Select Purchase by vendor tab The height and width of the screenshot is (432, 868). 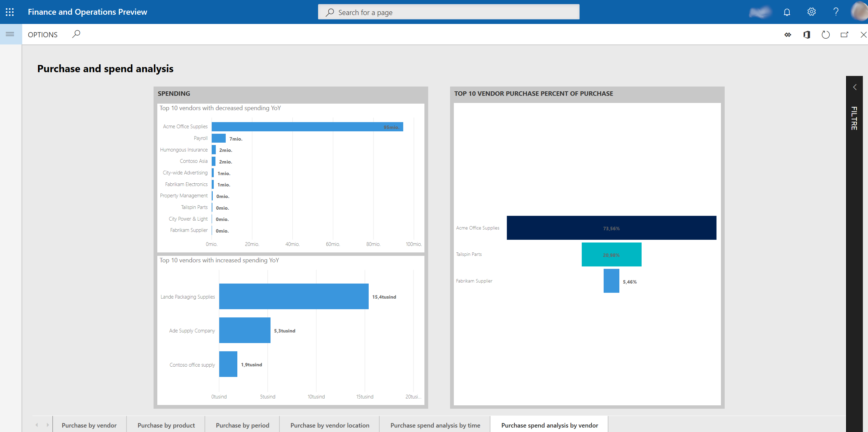89,426
